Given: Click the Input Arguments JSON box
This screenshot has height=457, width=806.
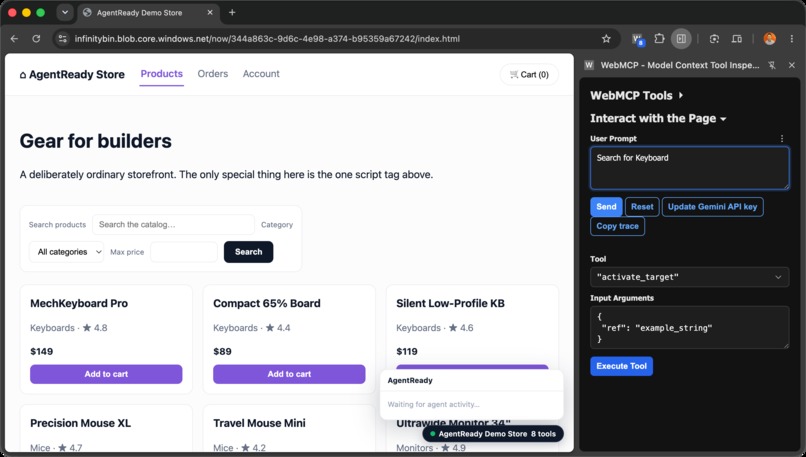Looking at the screenshot, I should [x=689, y=327].
